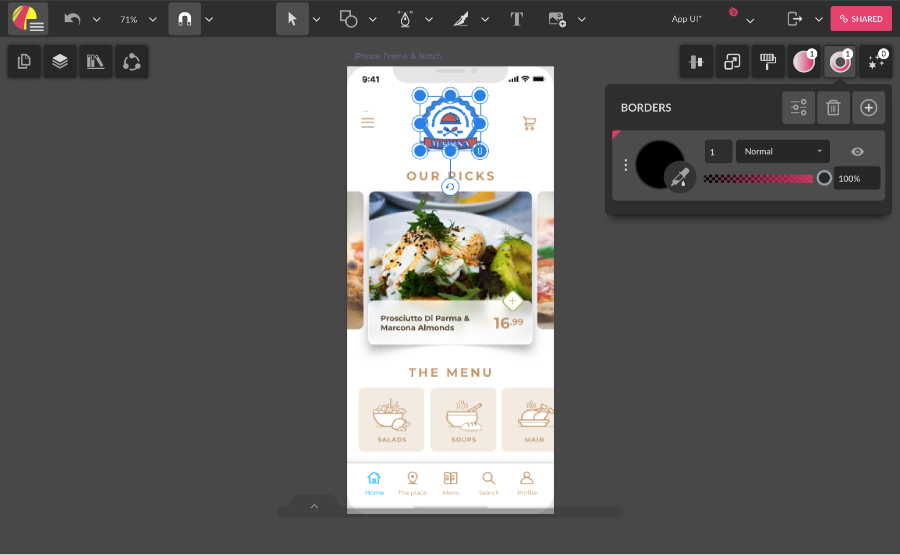The height and width of the screenshot is (555, 900).
Task: Hide the border using eye icon
Action: (857, 151)
